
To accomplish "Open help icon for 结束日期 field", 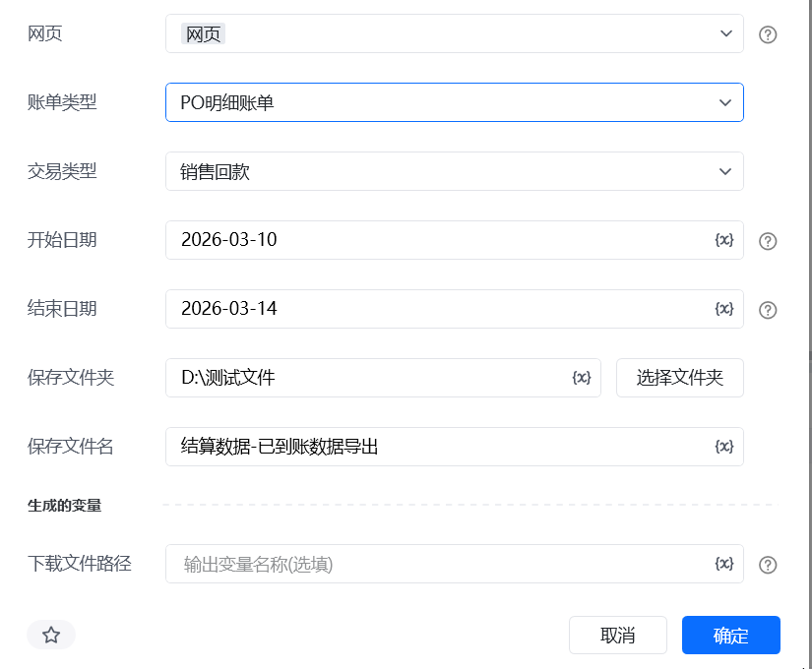I will pos(768,310).
